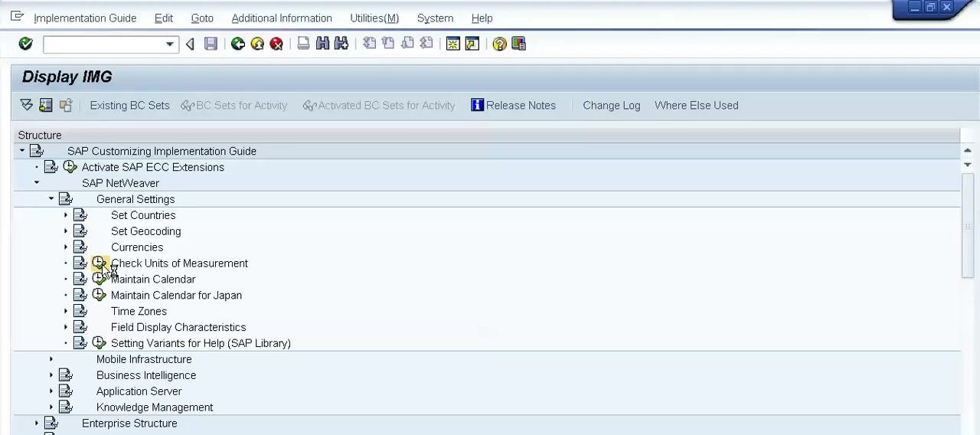Click third icon in Display IMG toolbar

66,105
